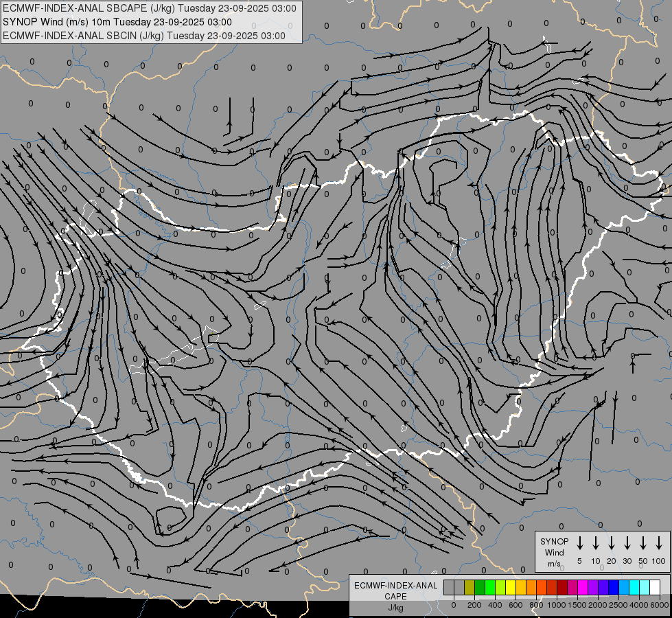Click the 10 m/s wind arrow symbol
The height and width of the screenshot is (618, 672).
[x=596, y=542]
